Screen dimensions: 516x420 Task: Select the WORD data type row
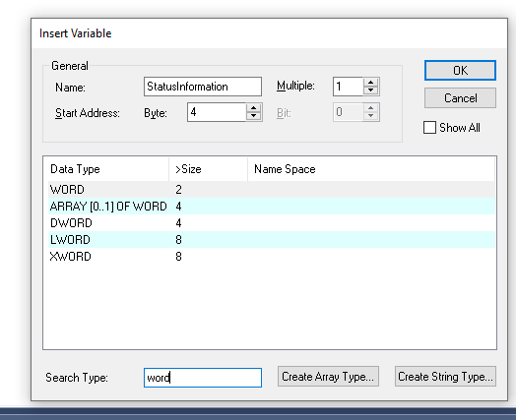click(x=272, y=190)
